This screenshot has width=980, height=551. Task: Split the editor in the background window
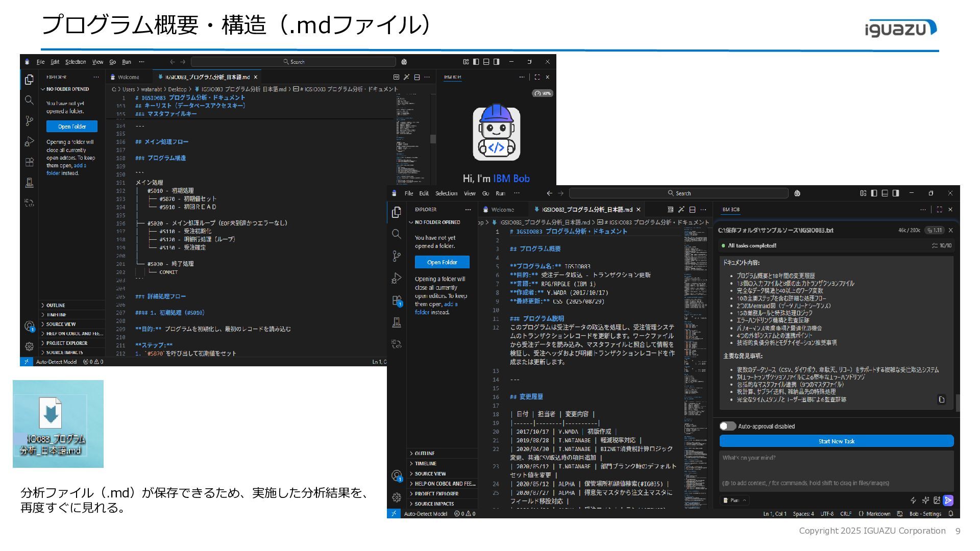(416, 77)
